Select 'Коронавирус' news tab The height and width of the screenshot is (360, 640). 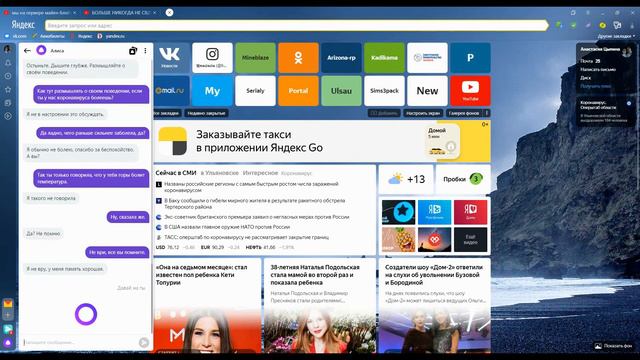296,173
